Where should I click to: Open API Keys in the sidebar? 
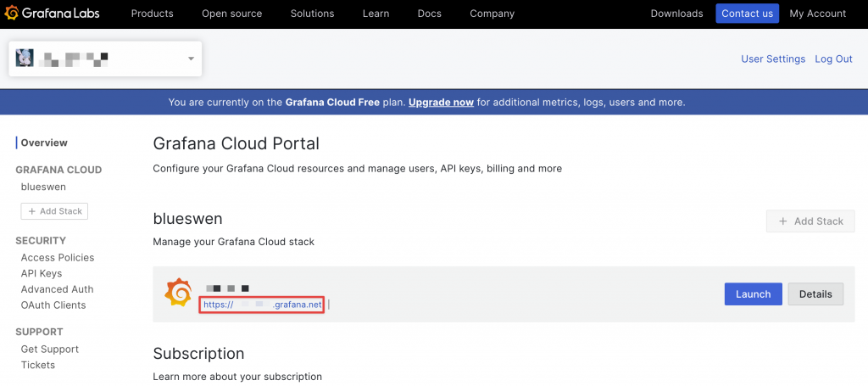[x=42, y=274]
